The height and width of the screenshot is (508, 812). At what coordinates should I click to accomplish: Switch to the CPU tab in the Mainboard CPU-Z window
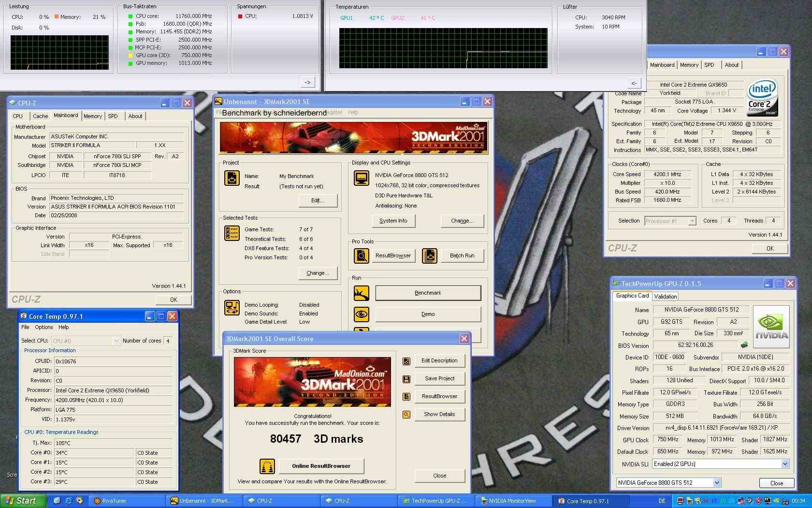tap(18, 116)
